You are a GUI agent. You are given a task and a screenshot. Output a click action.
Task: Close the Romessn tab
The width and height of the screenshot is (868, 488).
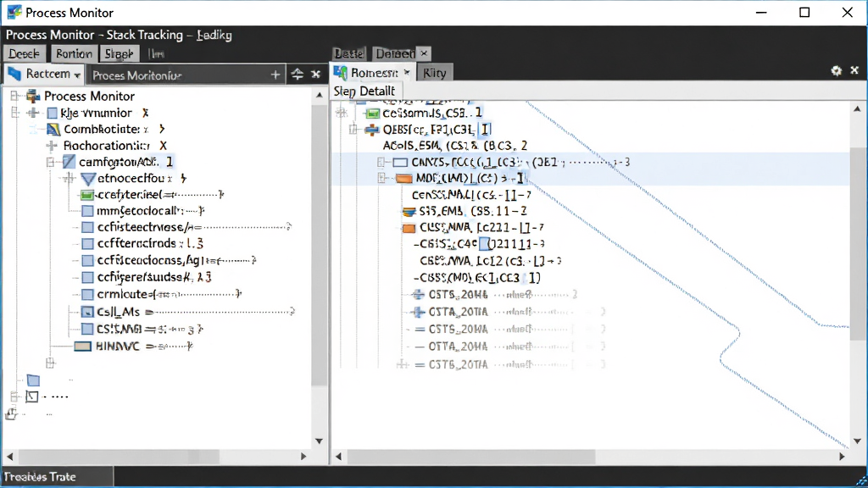coord(407,73)
